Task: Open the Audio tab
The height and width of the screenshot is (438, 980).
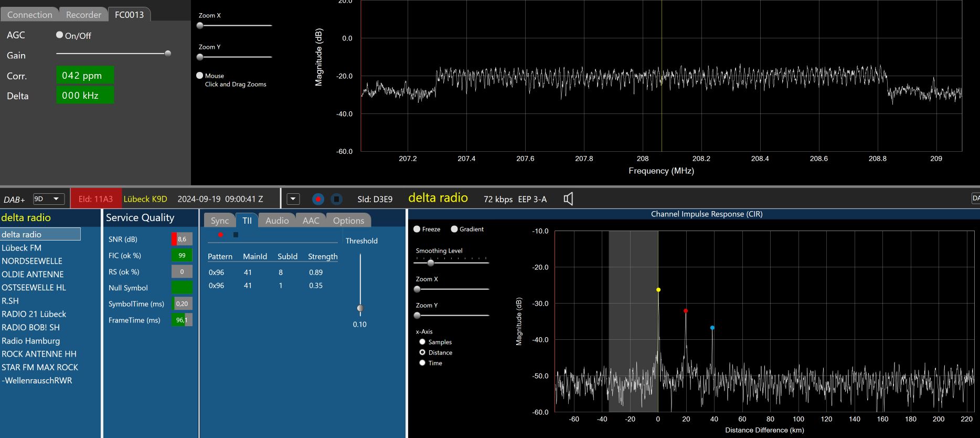Action: pos(277,221)
